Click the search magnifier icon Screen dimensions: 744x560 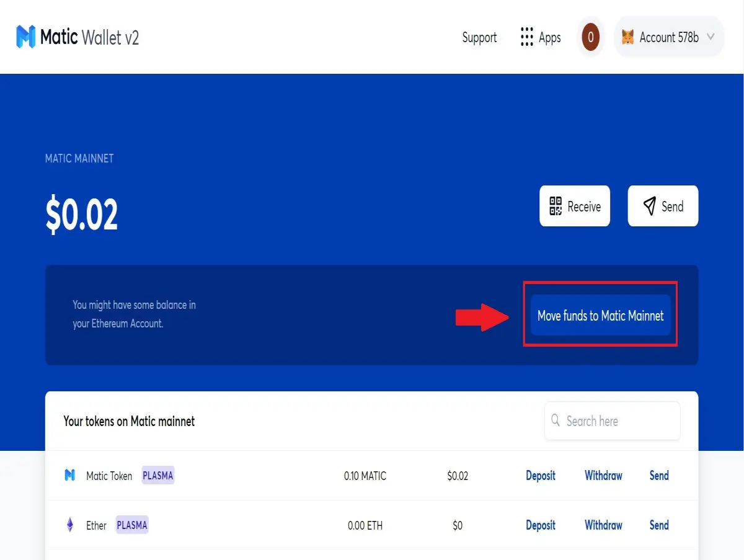tap(556, 420)
